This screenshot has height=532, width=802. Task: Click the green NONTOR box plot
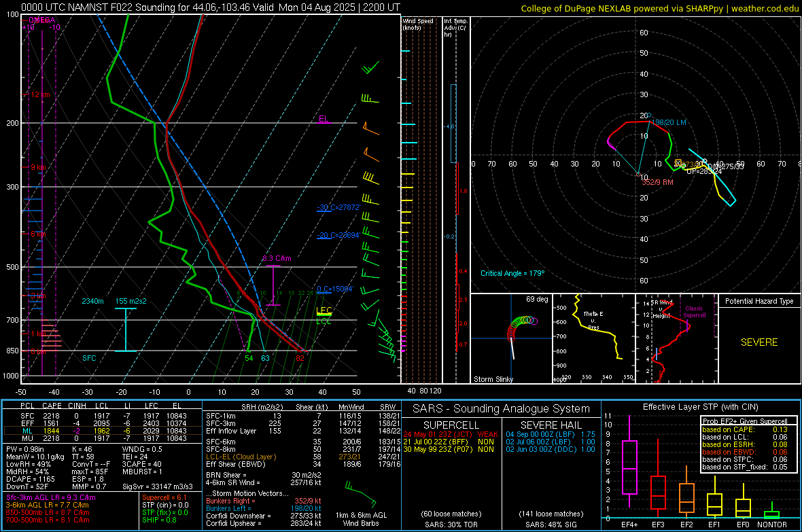771,514
